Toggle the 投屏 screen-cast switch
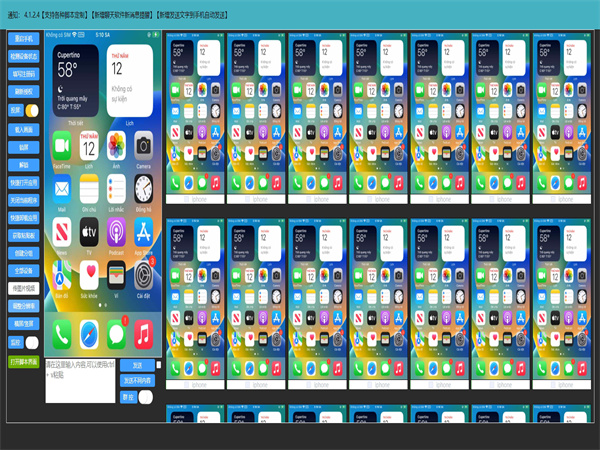Viewport: 600px width, 450px height. pyautogui.click(x=31, y=109)
